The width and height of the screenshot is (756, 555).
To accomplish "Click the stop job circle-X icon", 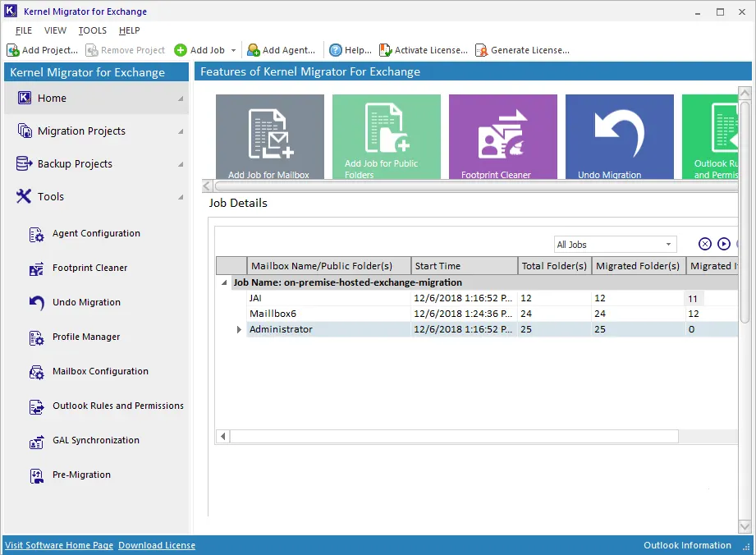I will pyautogui.click(x=705, y=244).
